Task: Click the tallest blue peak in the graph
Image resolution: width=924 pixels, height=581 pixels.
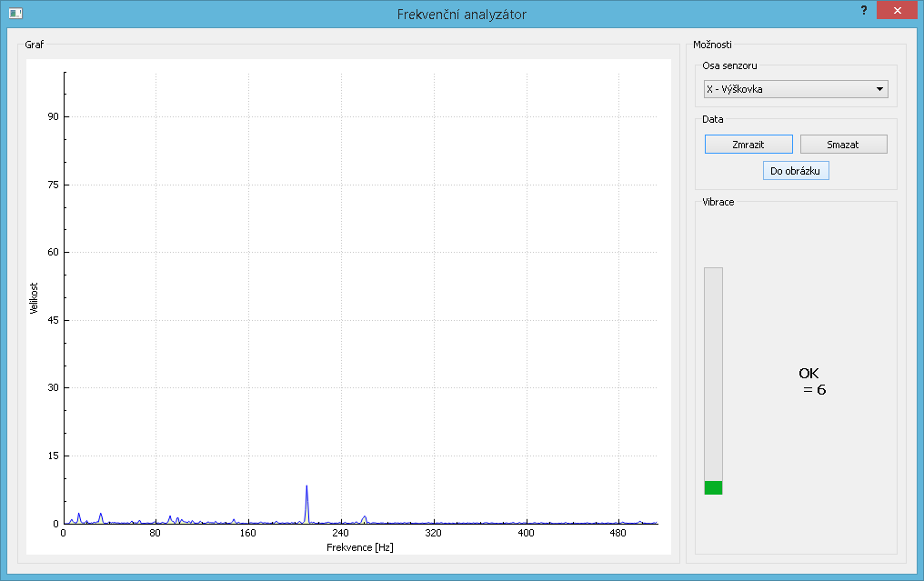Action: [306, 489]
